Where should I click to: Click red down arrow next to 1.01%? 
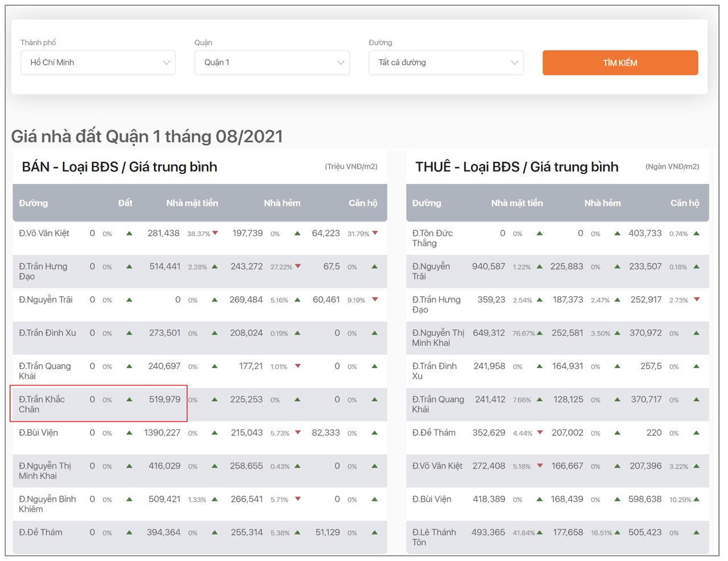297,367
